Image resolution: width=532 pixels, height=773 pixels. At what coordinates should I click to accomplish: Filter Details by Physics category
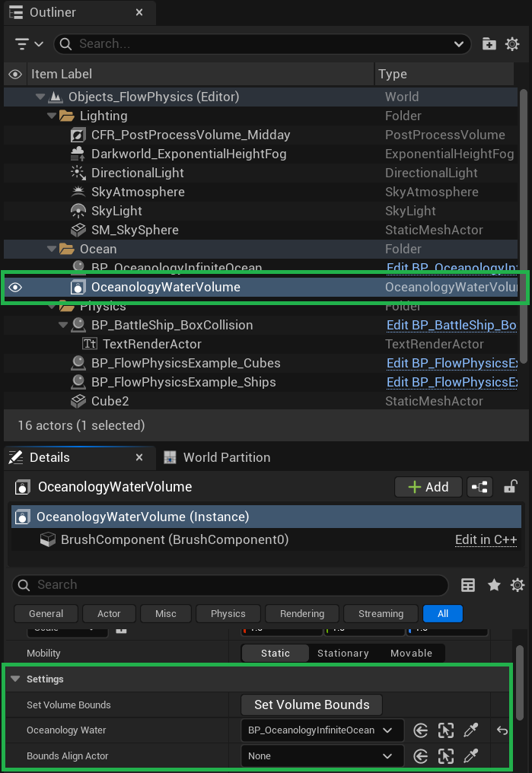coord(228,614)
